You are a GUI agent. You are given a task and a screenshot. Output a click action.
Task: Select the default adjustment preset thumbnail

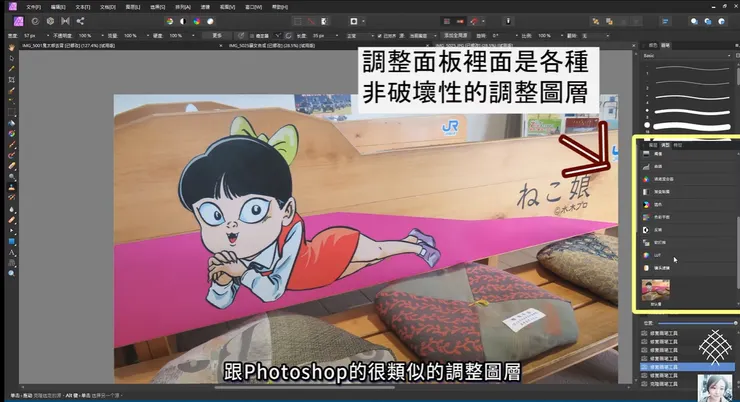tap(656, 290)
